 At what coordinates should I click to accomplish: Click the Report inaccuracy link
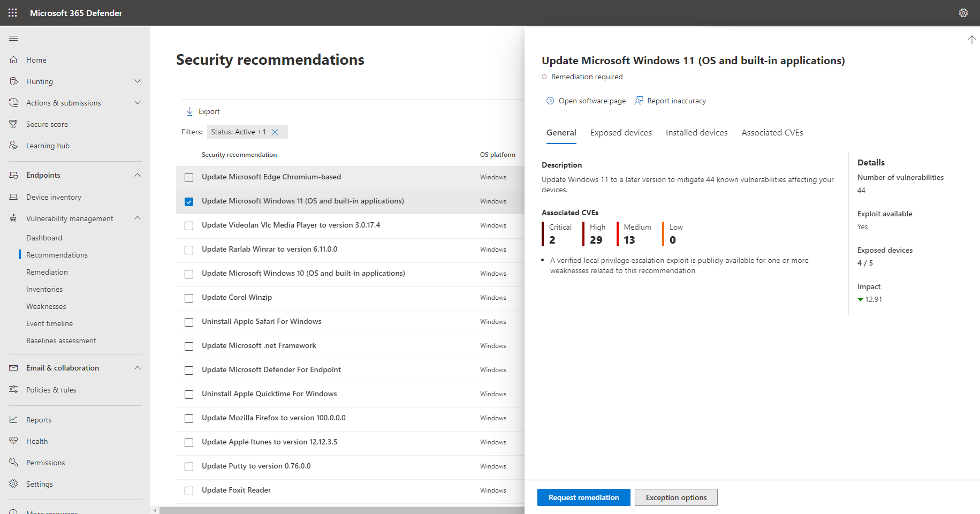coord(677,101)
